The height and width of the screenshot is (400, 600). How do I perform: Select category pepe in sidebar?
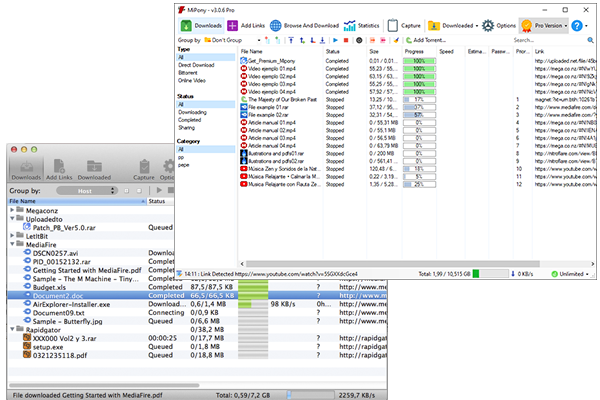183,165
